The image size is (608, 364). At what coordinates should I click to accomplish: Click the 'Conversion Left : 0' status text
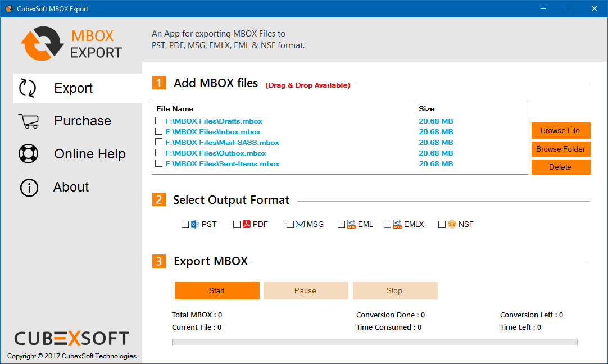(x=532, y=315)
